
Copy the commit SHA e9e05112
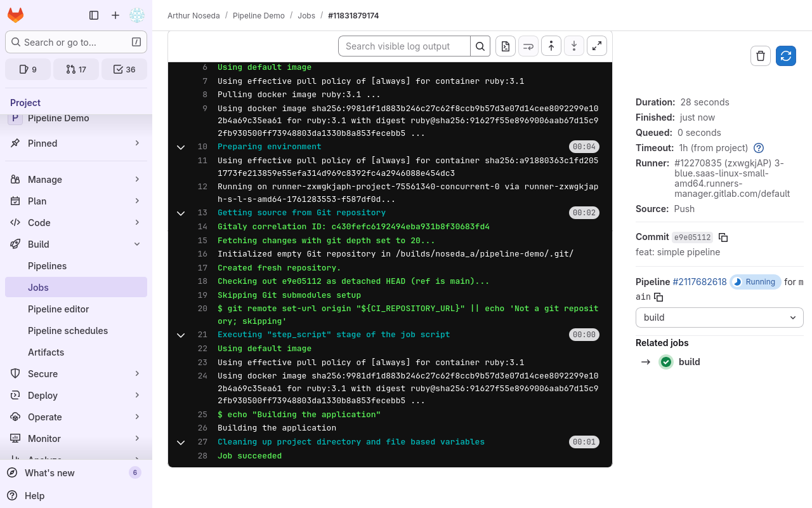723,237
